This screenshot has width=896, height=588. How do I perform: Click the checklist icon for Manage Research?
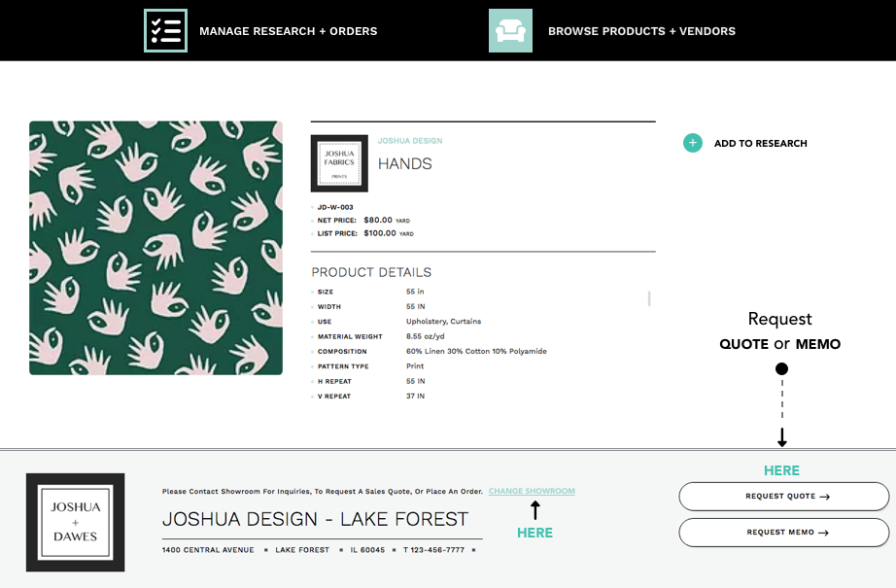[x=166, y=31]
